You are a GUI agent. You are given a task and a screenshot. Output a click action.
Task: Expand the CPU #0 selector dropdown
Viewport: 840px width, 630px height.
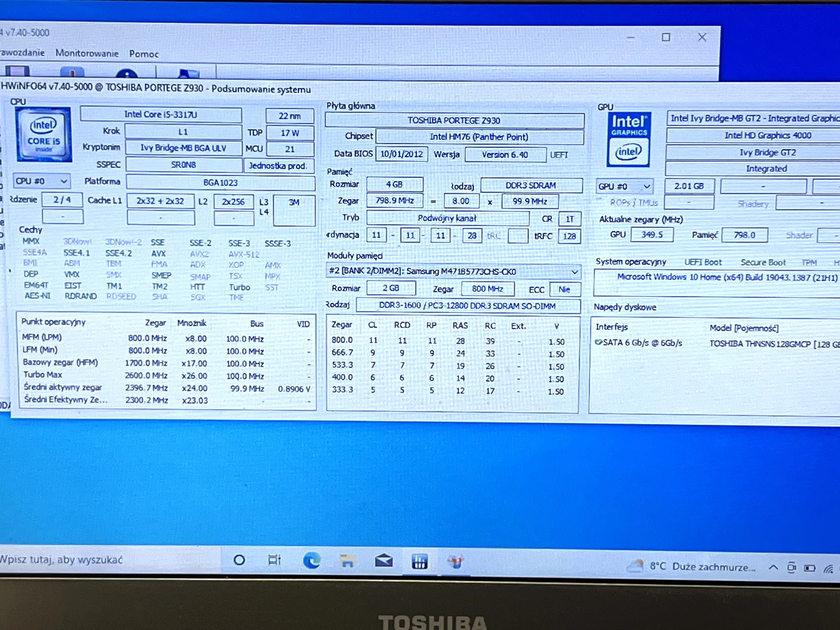tap(42, 181)
